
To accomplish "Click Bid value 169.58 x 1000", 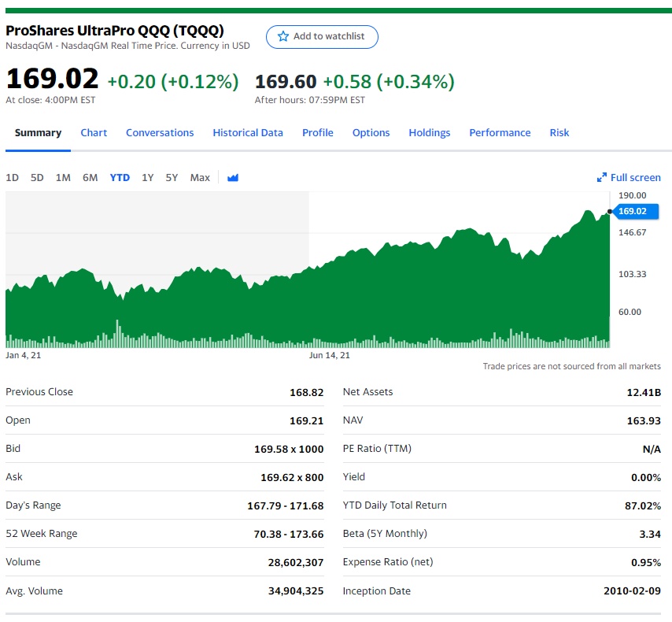I will click(289, 449).
